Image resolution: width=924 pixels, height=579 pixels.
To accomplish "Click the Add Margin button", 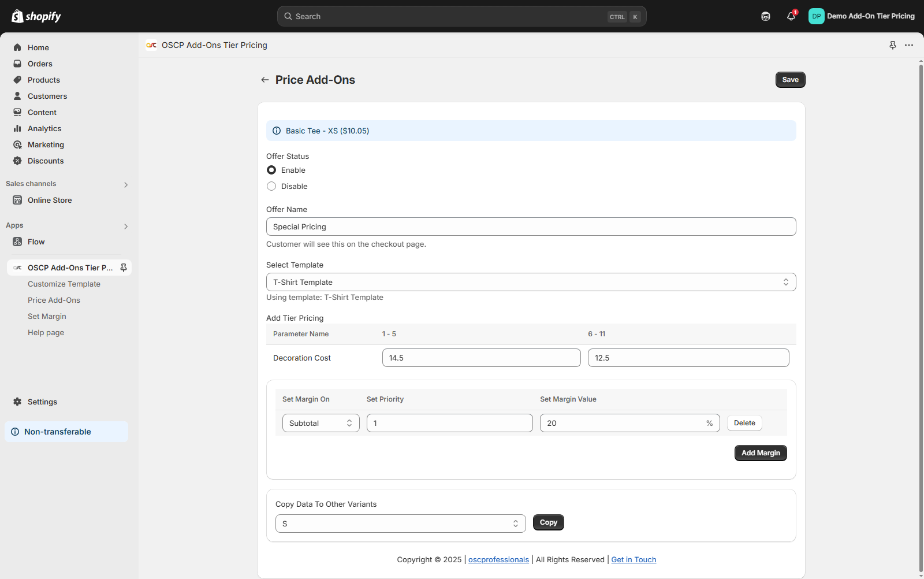I will [x=760, y=453].
